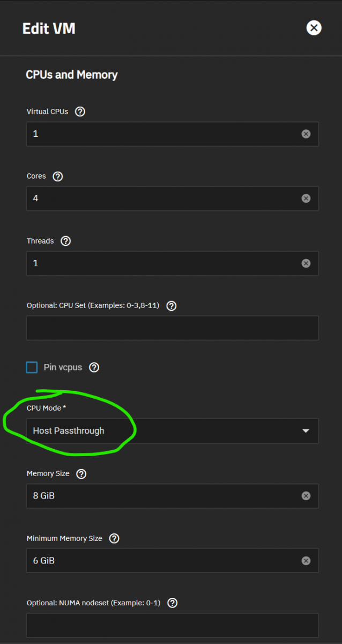342x644 pixels.
Task: Focus the Optional CPU Set field
Action: [x=172, y=328]
